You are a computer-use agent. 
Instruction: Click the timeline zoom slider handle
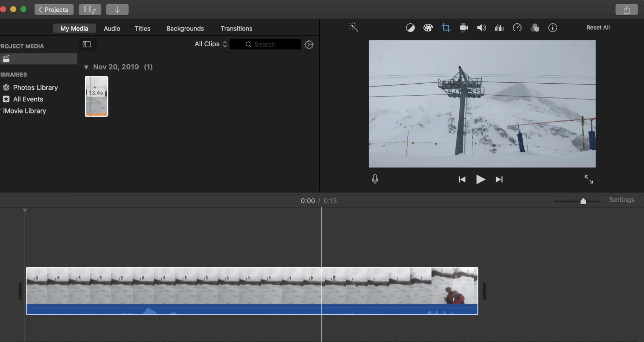click(583, 201)
